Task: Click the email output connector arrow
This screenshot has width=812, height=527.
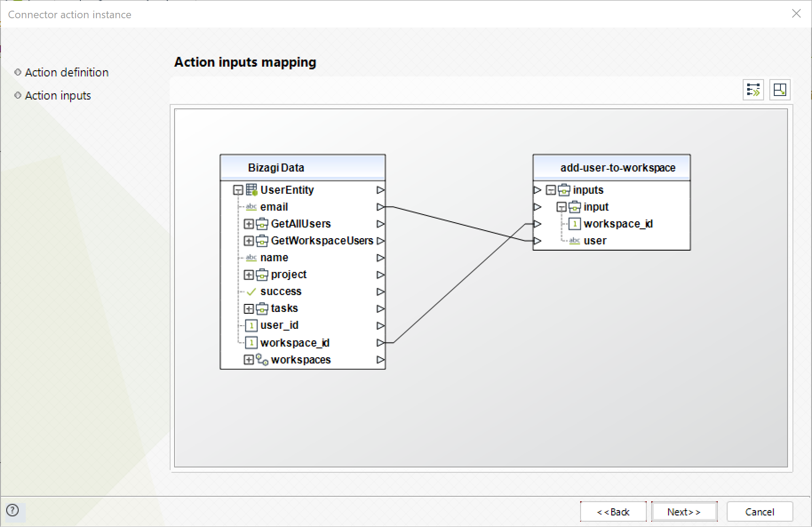Action: (380, 207)
